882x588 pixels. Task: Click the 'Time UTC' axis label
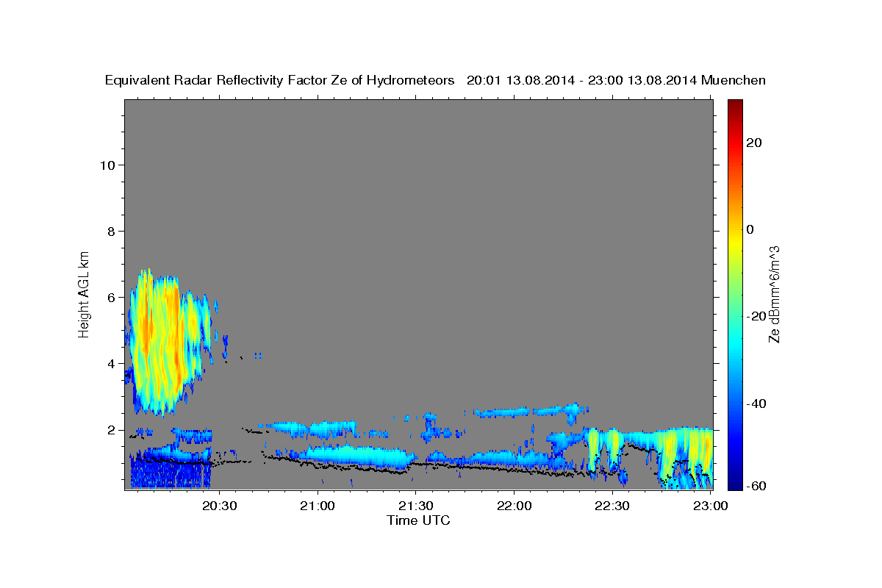pos(418,520)
